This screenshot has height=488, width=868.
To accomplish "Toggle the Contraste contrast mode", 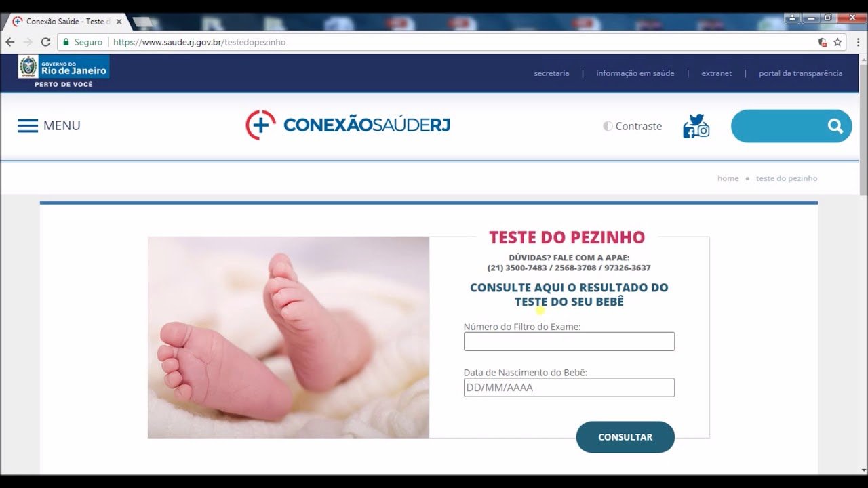I will 632,126.
